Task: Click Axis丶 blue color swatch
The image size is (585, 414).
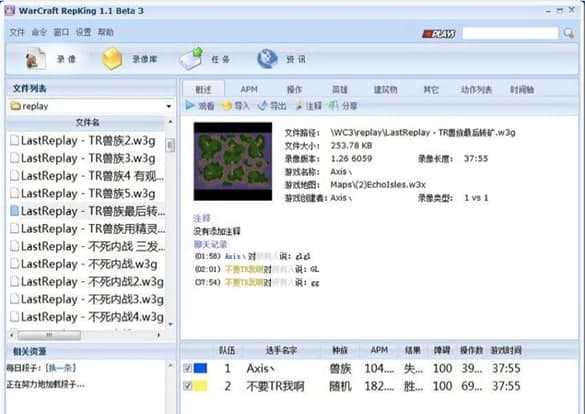Action: (x=200, y=368)
